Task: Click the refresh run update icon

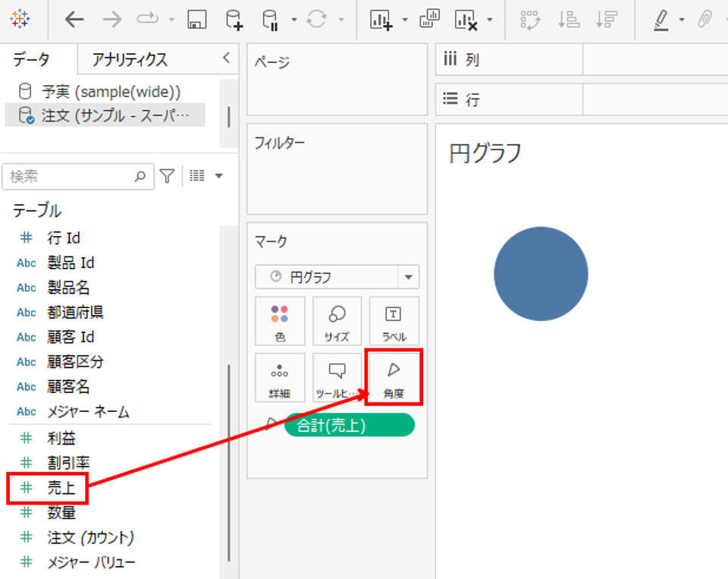Action: coord(317,20)
